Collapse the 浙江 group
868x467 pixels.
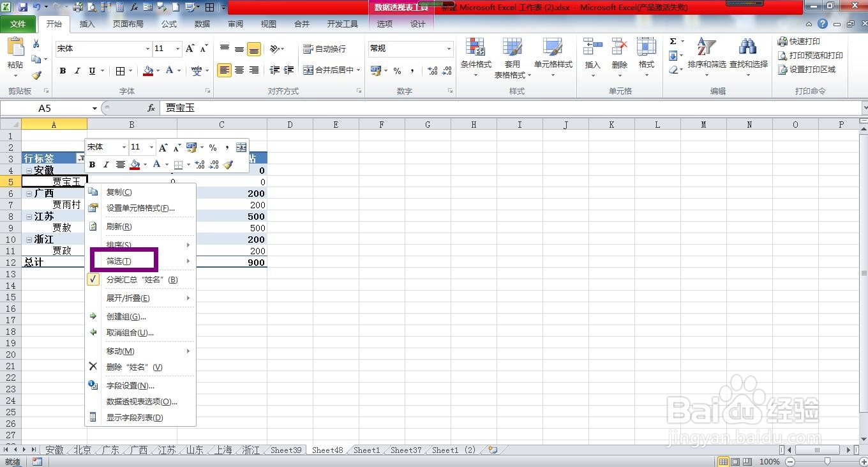(x=29, y=240)
